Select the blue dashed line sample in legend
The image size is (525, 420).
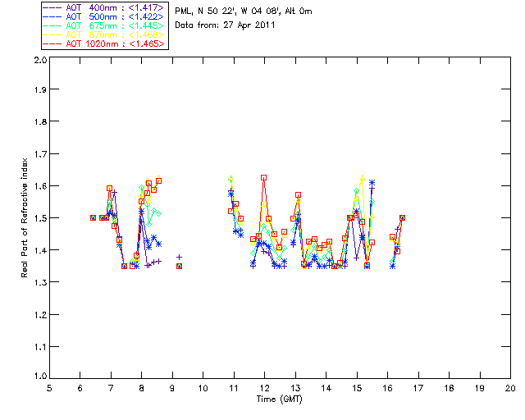(x=52, y=16)
